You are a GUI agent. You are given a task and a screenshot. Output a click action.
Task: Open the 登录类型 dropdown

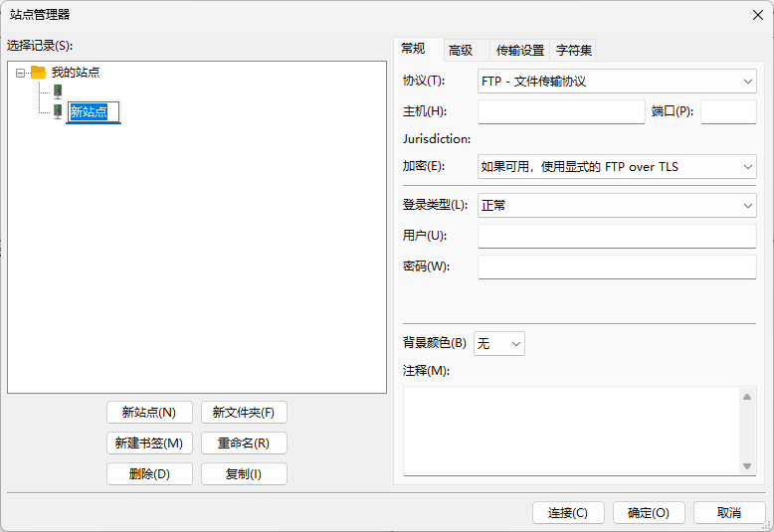[617, 205]
